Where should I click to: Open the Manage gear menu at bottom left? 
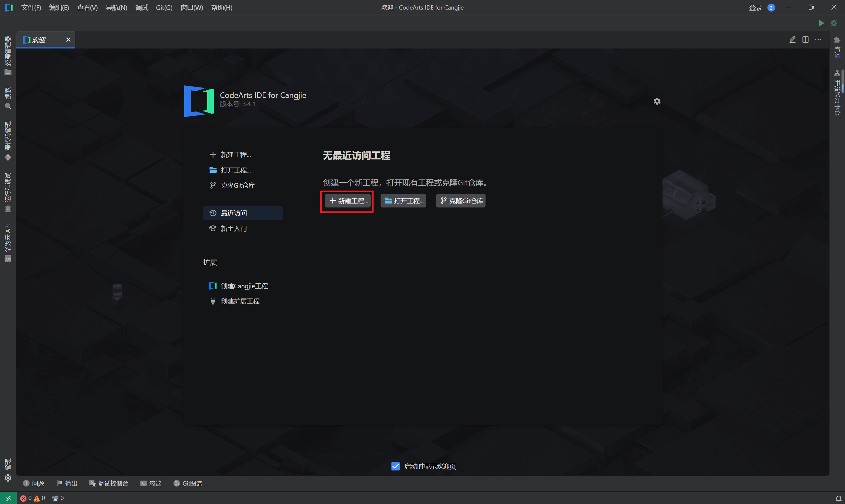click(8, 478)
